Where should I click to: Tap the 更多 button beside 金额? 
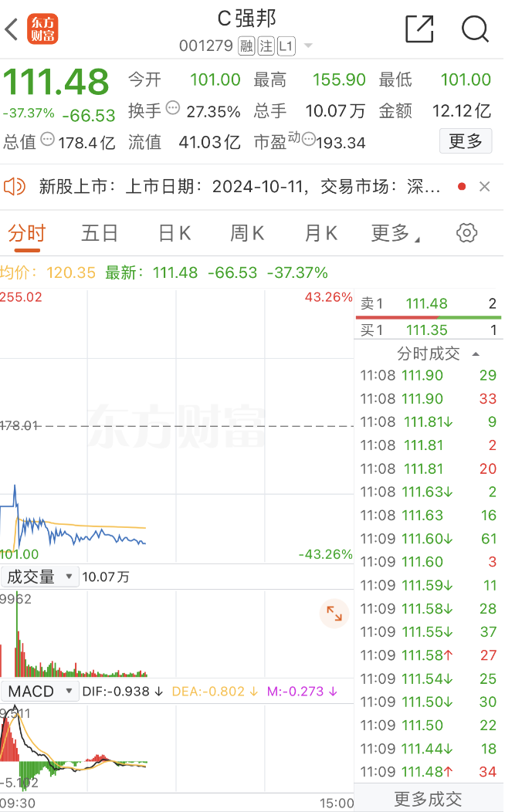pyautogui.click(x=466, y=141)
